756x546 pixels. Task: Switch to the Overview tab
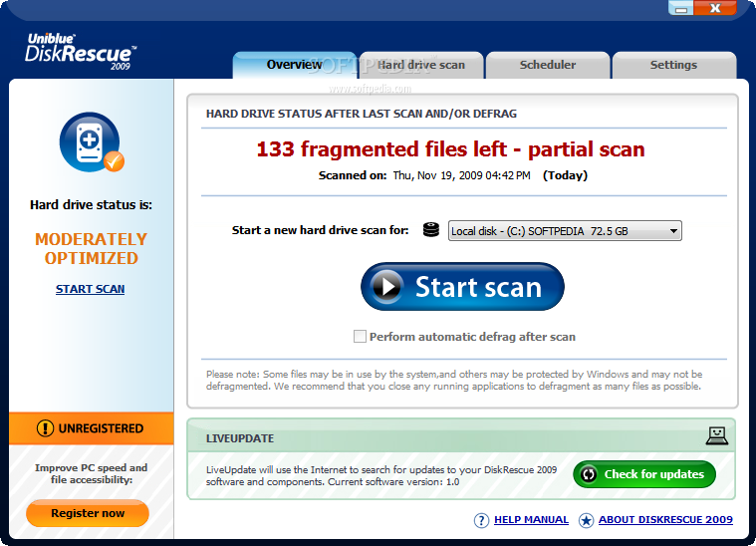[294, 65]
